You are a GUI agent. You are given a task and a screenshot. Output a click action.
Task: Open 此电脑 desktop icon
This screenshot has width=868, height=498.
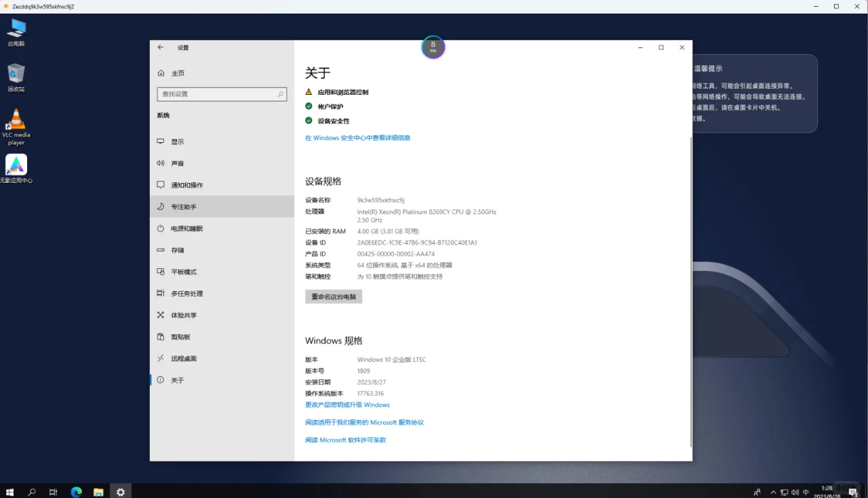[16, 28]
